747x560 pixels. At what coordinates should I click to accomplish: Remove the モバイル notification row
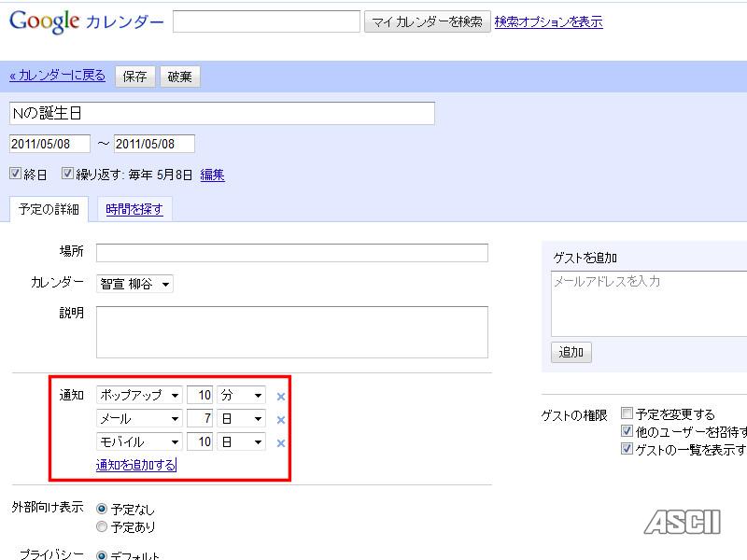(281, 442)
